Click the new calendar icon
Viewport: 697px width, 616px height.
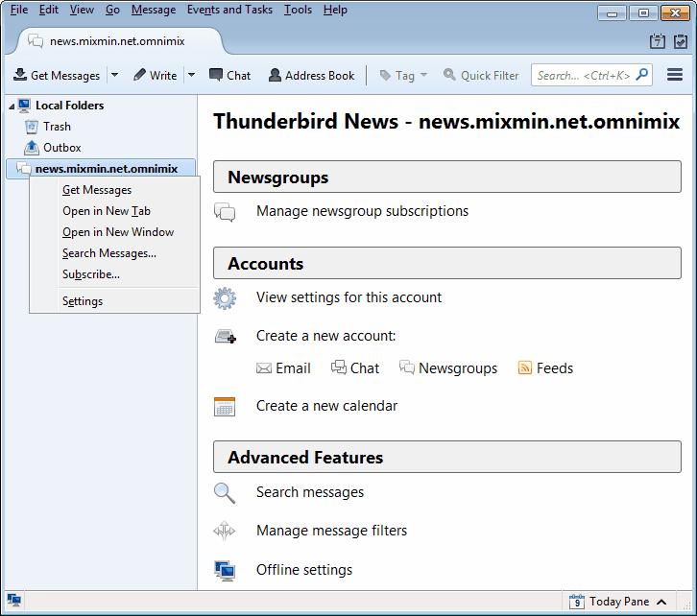pyautogui.click(x=225, y=407)
